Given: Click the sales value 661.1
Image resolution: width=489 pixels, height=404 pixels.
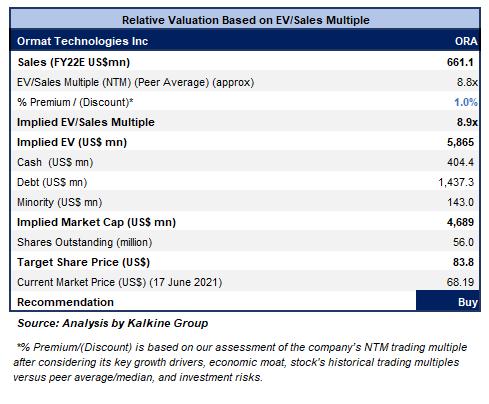Looking at the screenshot, I should 460,62.
